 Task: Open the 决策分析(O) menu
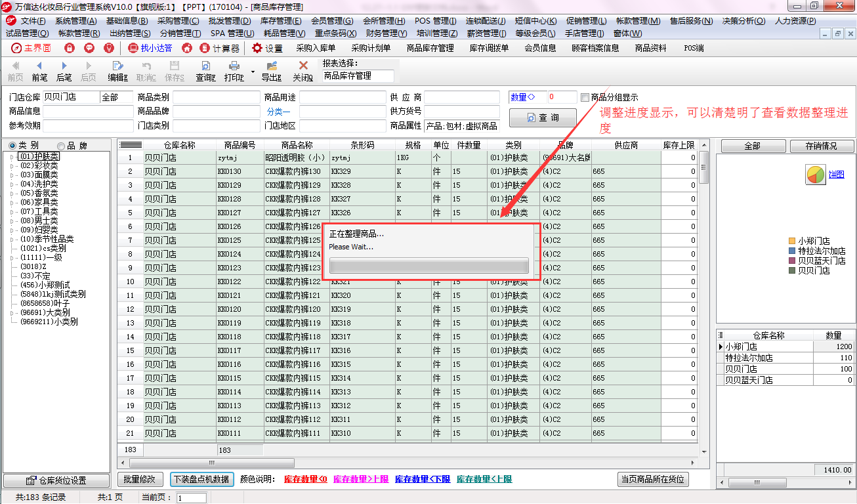click(745, 21)
